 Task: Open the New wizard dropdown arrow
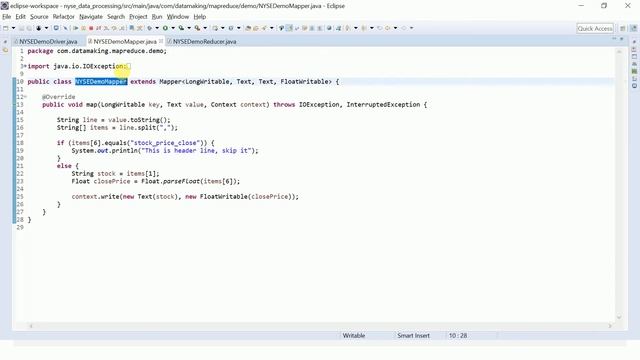click(x=13, y=28)
